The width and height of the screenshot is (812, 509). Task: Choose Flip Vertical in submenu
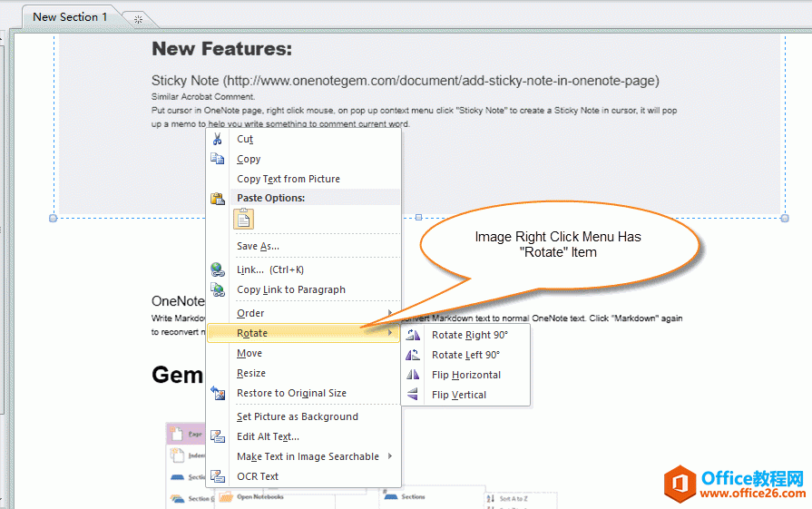pos(465,395)
